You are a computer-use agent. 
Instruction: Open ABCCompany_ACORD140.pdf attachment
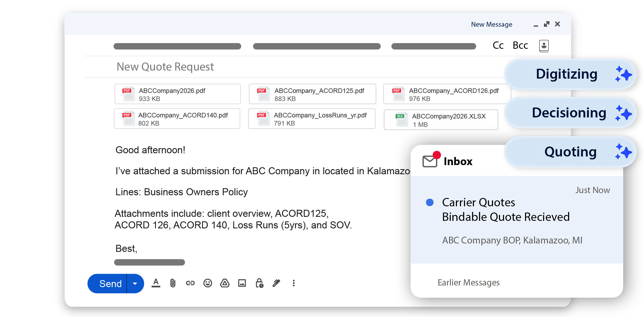click(x=177, y=119)
